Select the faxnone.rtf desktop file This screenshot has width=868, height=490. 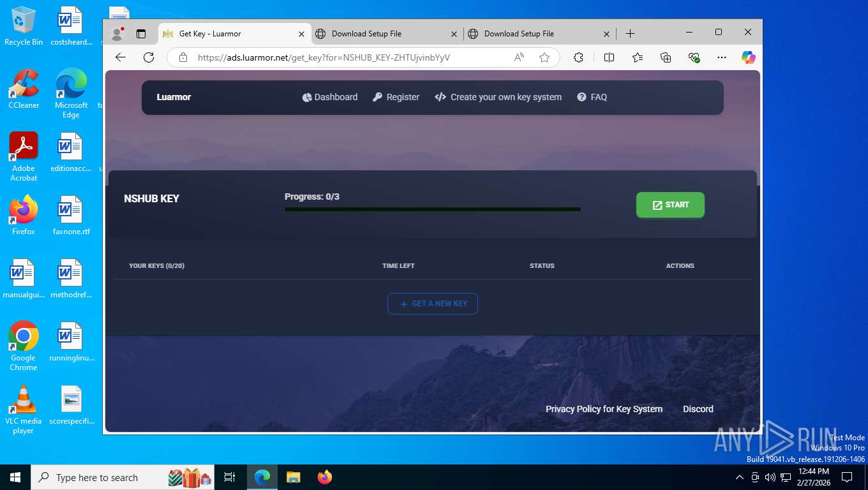(71, 215)
